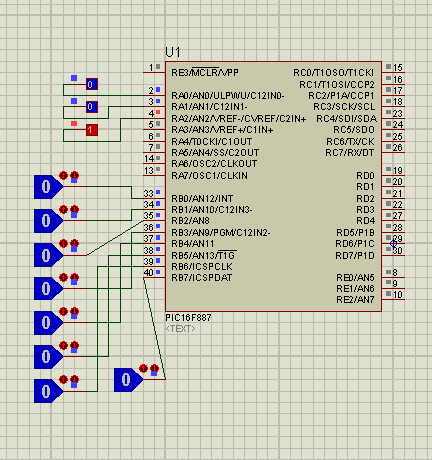Click the <TEXT> placeholder under the chip

point(180,329)
